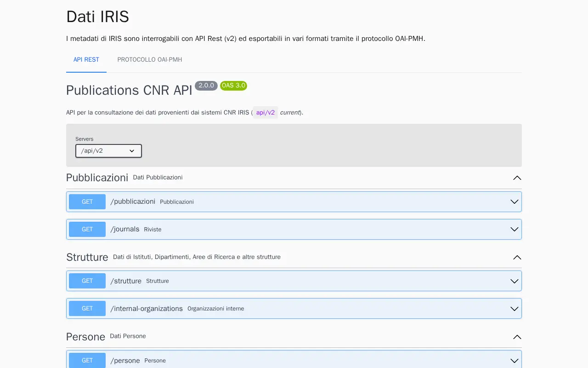Click the Dati IRIS page heading
This screenshot has width=588, height=368.
click(x=97, y=17)
